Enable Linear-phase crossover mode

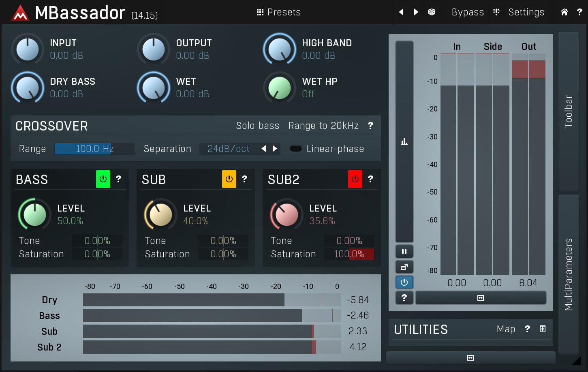tap(296, 149)
